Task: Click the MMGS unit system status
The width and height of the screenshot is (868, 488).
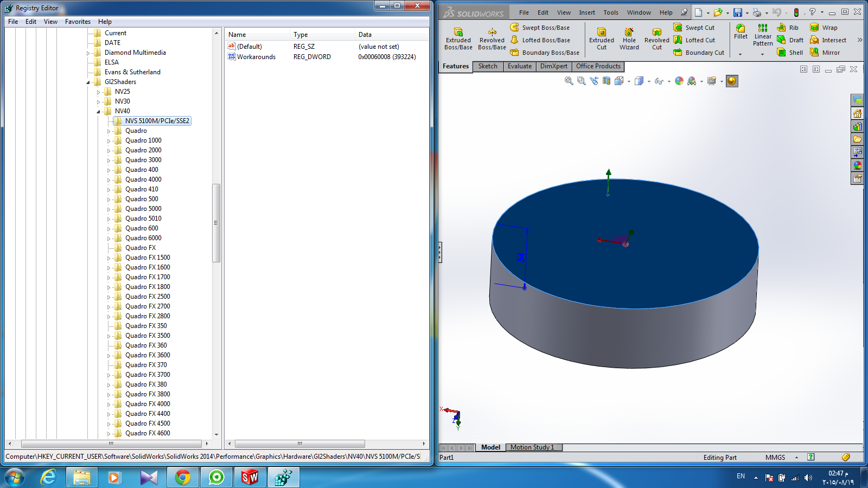Action: [x=775, y=458]
